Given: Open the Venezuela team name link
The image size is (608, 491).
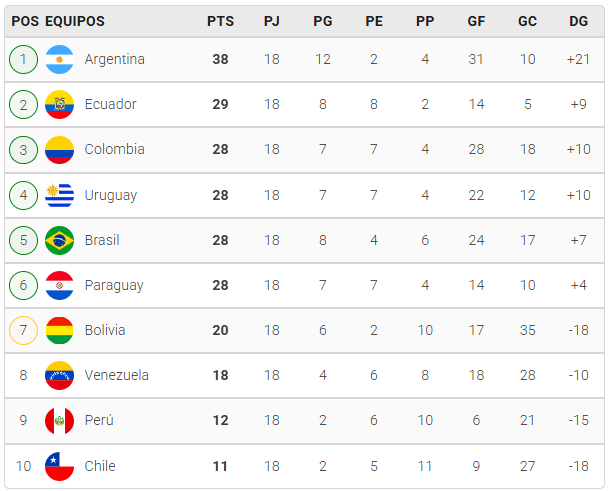Looking at the screenshot, I should click(117, 375).
